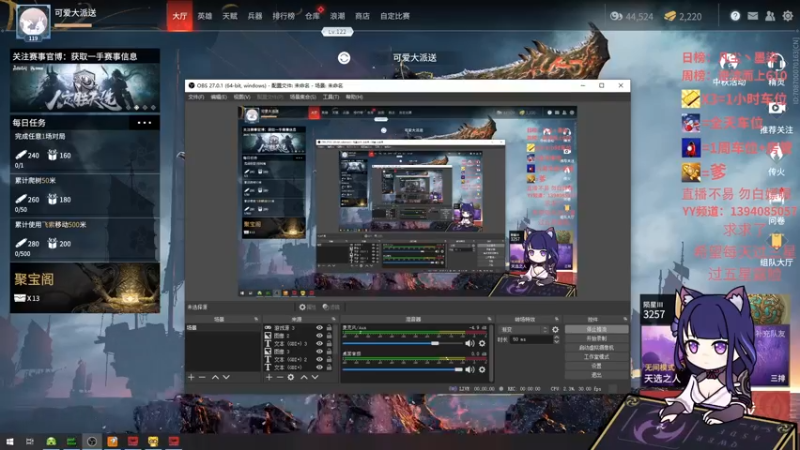Screen dimensions: 800x450
Task: Open the mail envelope icon in game header
Action: [x=753, y=16]
